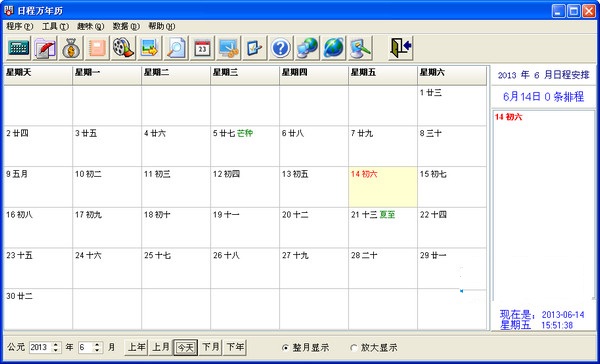Select date 21 十三 夏至
Viewport: 600px width, 364px height.
(383, 227)
